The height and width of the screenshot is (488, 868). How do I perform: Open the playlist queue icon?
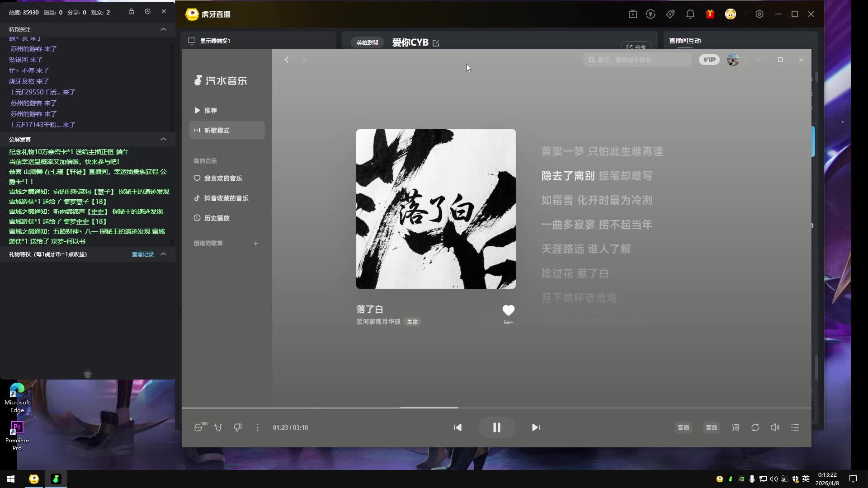[x=795, y=427]
